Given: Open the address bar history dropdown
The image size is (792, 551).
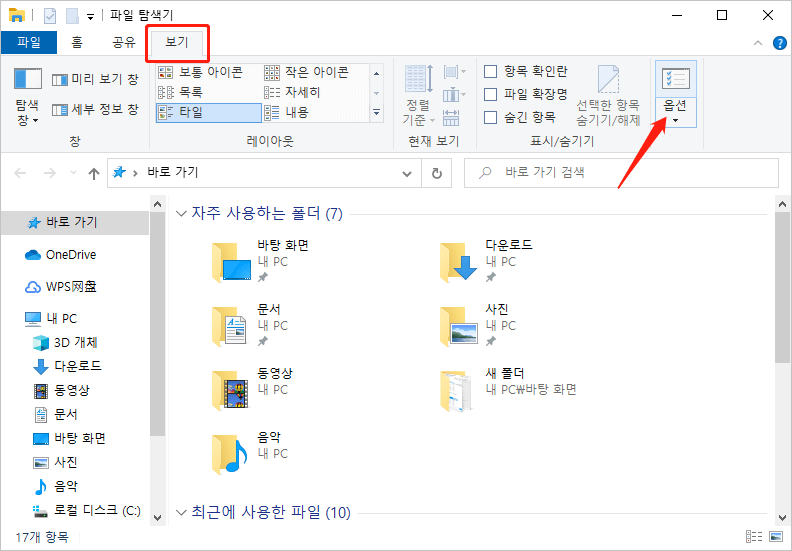Looking at the screenshot, I should [x=407, y=173].
